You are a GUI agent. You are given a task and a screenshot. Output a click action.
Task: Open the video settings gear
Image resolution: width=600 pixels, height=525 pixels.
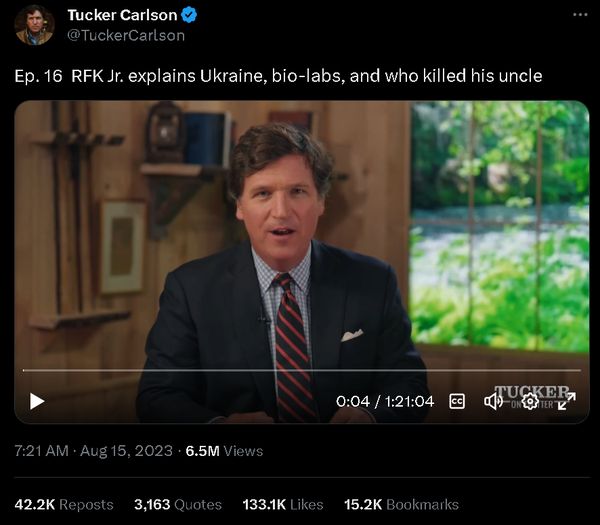pyautogui.click(x=530, y=401)
